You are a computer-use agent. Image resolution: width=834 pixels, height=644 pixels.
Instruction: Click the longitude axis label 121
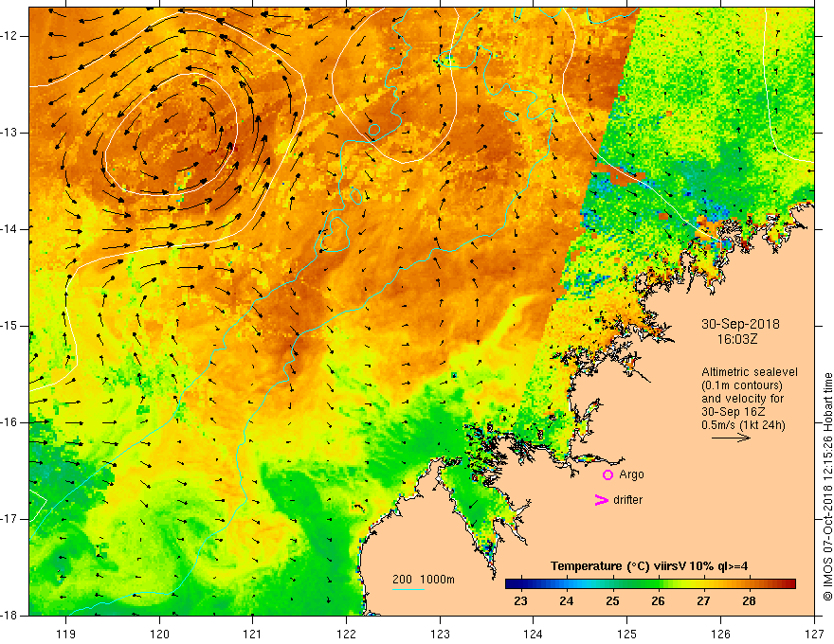(x=253, y=634)
